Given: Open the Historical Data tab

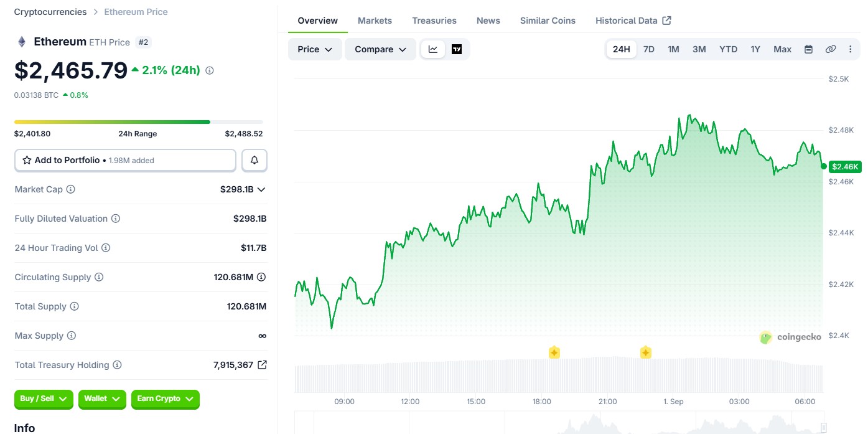Looking at the screenshot, I should [x=633, y=21].
